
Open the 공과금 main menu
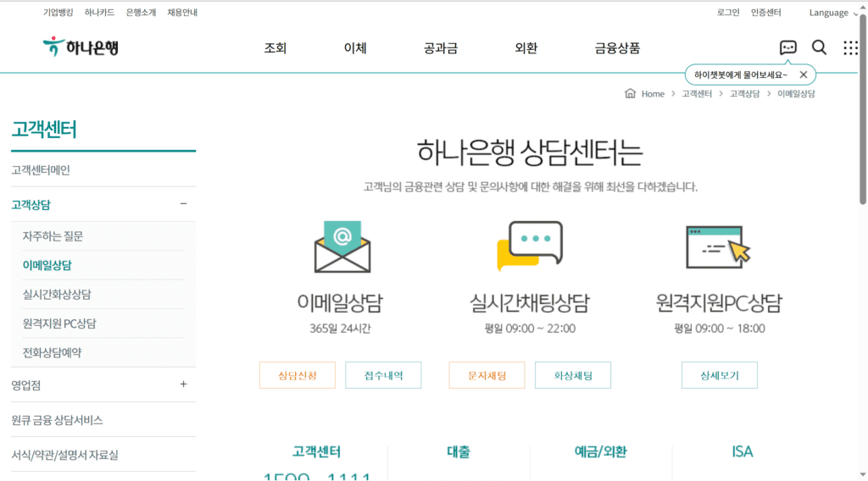point(441,48)
